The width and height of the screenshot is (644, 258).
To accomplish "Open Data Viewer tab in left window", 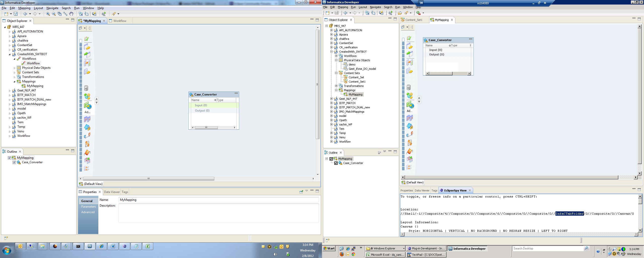I will pos(112,192).
